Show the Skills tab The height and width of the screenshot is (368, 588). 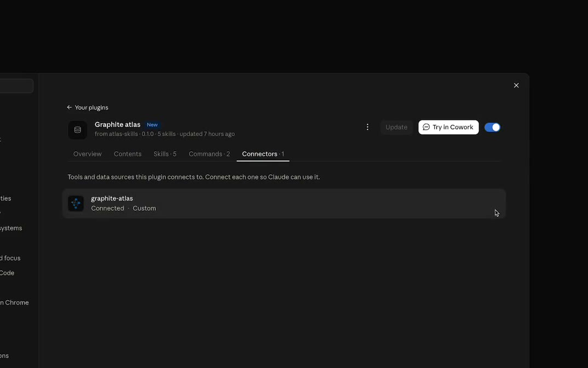pyautogui.click(x=165, y=154)
